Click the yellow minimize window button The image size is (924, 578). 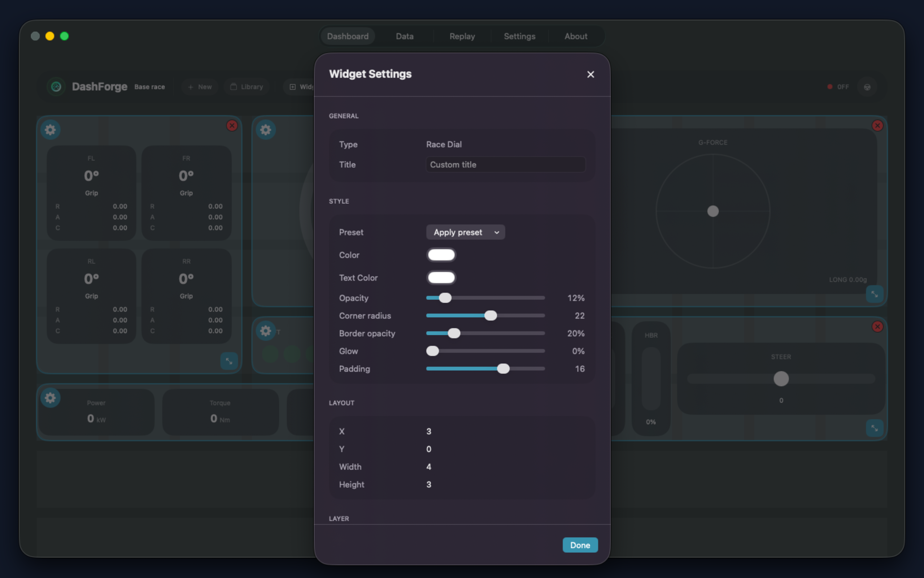50,36
